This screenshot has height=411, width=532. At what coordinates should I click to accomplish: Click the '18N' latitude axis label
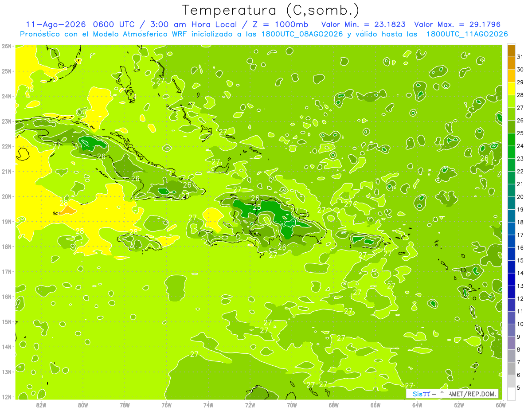point(6,247)
